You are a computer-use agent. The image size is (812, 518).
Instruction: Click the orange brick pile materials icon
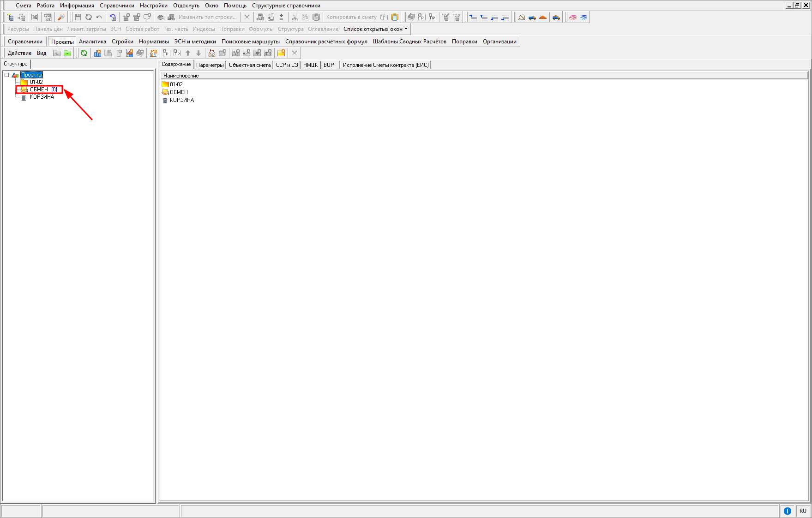tap(543, 17)
